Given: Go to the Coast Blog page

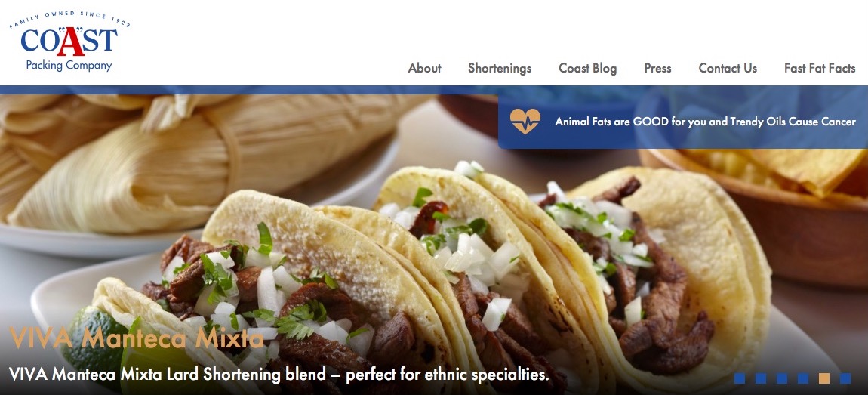Looking at the screenshot, I should [x=587, y=68].
